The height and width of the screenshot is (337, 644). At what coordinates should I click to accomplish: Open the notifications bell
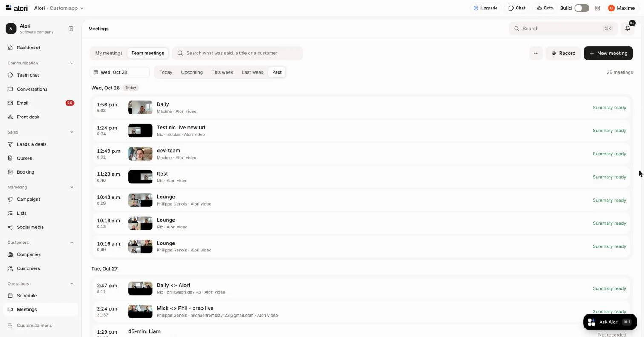coord(627,29)
